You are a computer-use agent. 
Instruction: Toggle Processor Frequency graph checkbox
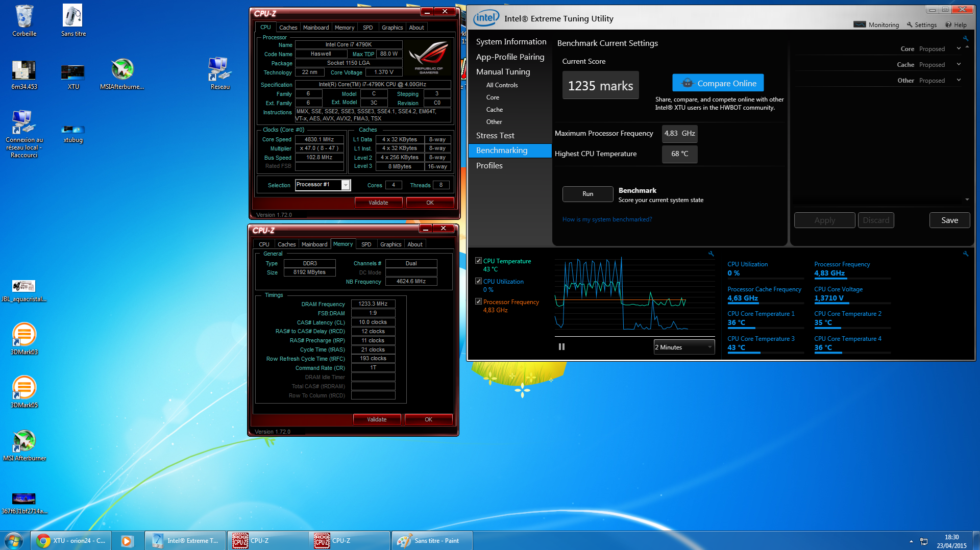tap(478, 302)
